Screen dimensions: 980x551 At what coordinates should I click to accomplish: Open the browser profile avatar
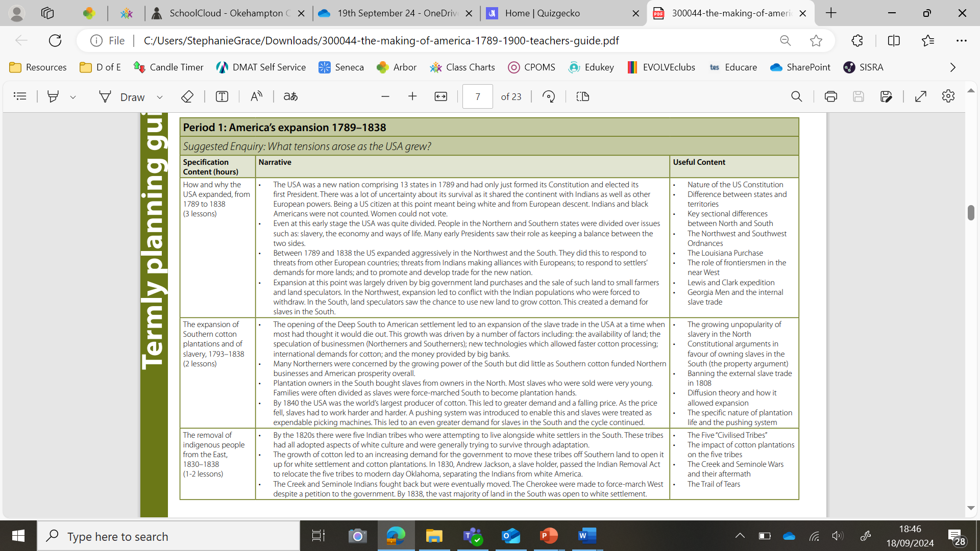pos(17,13)
